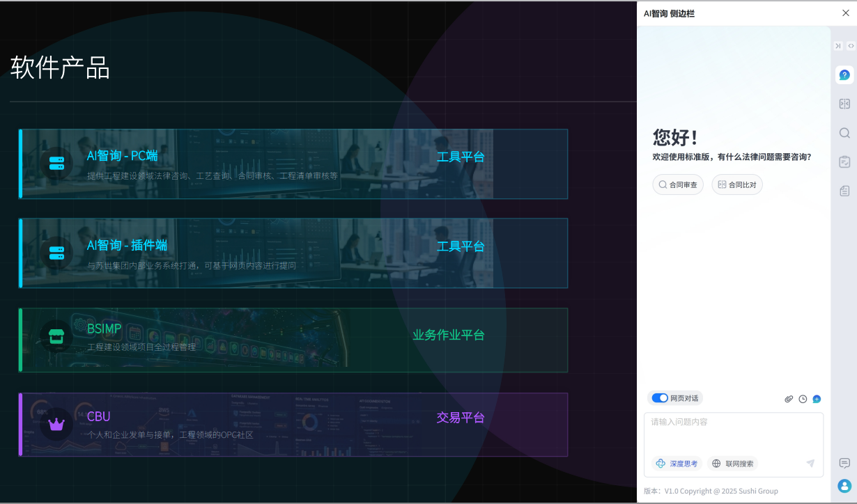This screenshot has width=857, height=504.
Task: Click the server icon on 插件端 card
Action: (56, 253)
